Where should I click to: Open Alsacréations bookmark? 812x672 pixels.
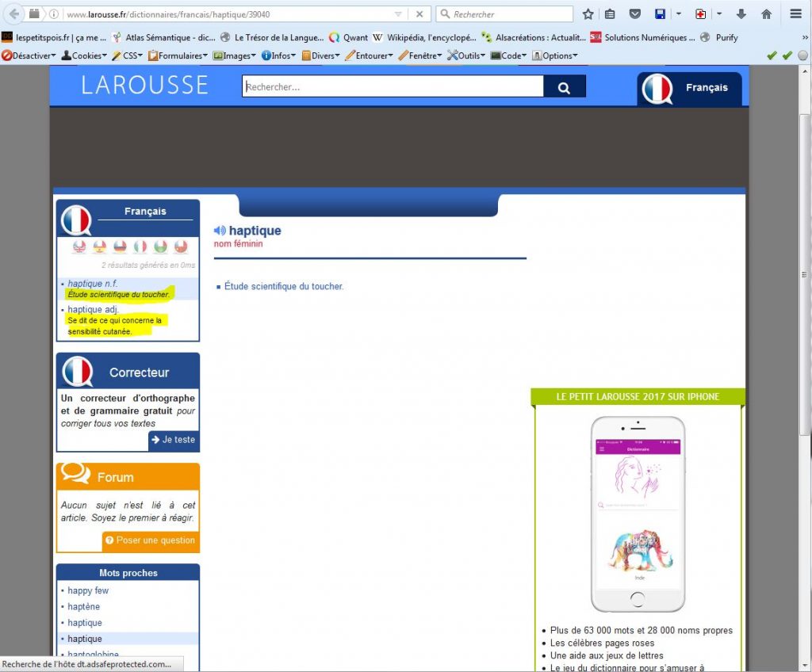534,37
